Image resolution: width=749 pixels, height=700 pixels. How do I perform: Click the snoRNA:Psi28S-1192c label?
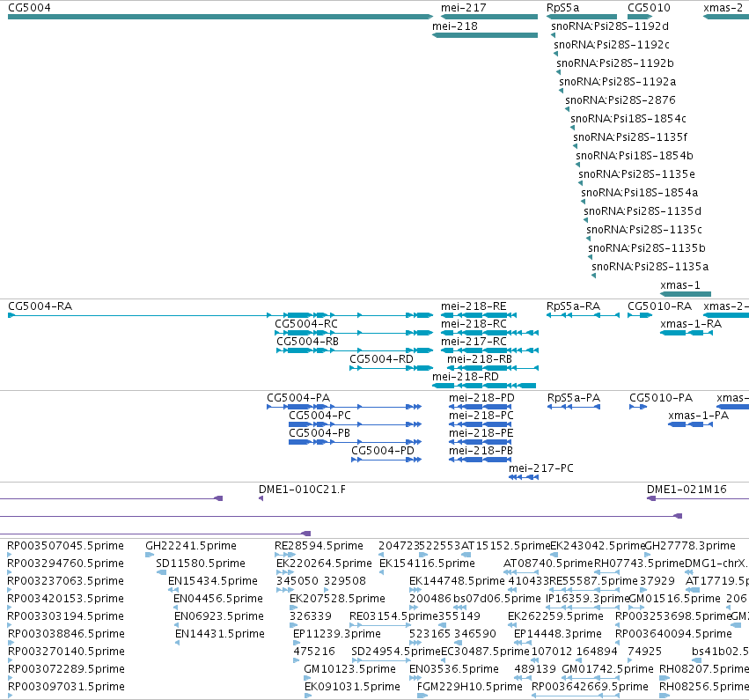(x=612, y=45)
